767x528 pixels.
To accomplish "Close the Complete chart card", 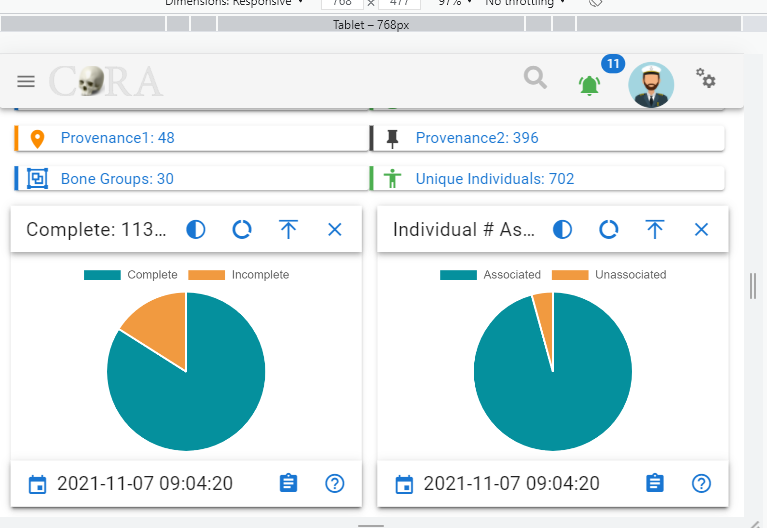I will (335, 230).
